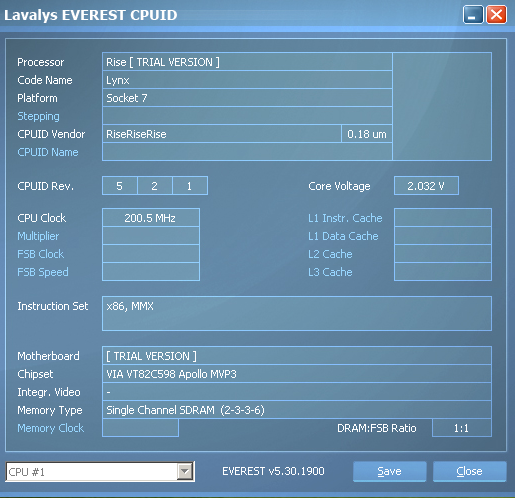Click the Core Voltage value '2.032 V'
Image resolution: width=515 pixels, height=498 pixels.
coord(426,186)
